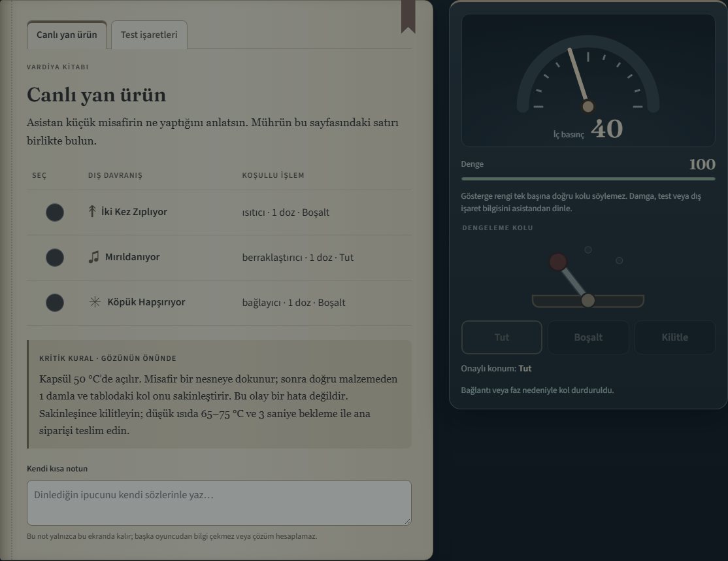This screenshot has width=728, height=561.
Task: Select the İki Kez Zıplıyor radio button
Action: point(55,212)
